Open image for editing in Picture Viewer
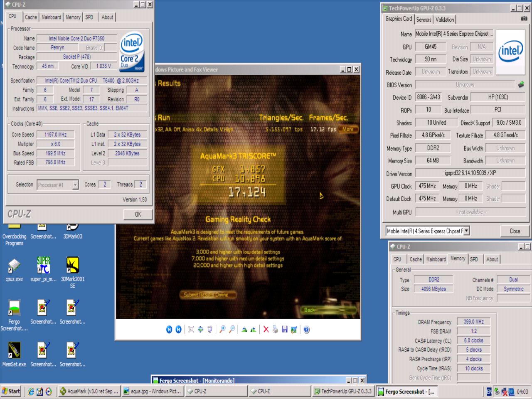532x399 pixels. click(x=294, y=330)
